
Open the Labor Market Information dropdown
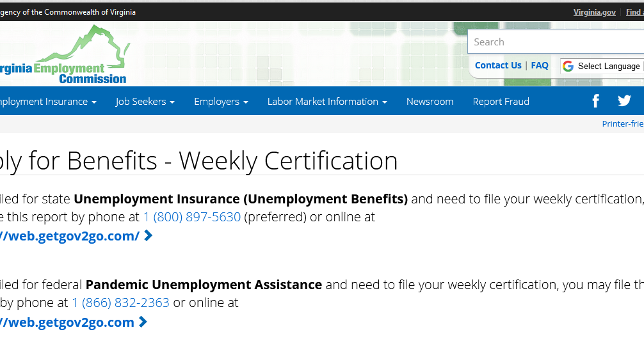click(327, 102)
